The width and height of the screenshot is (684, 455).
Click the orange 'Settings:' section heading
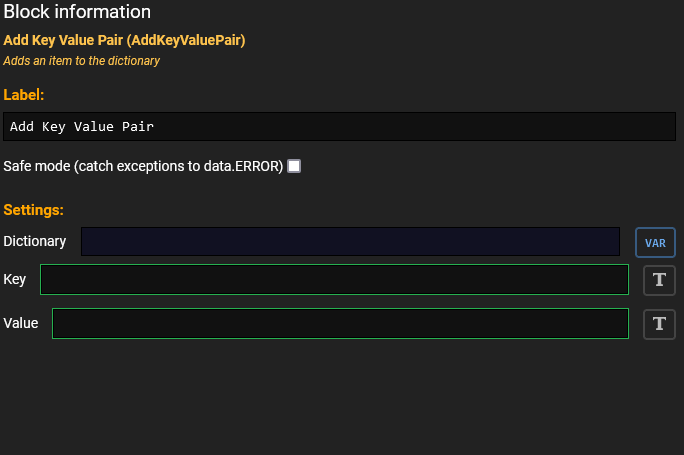coord(33,210)
